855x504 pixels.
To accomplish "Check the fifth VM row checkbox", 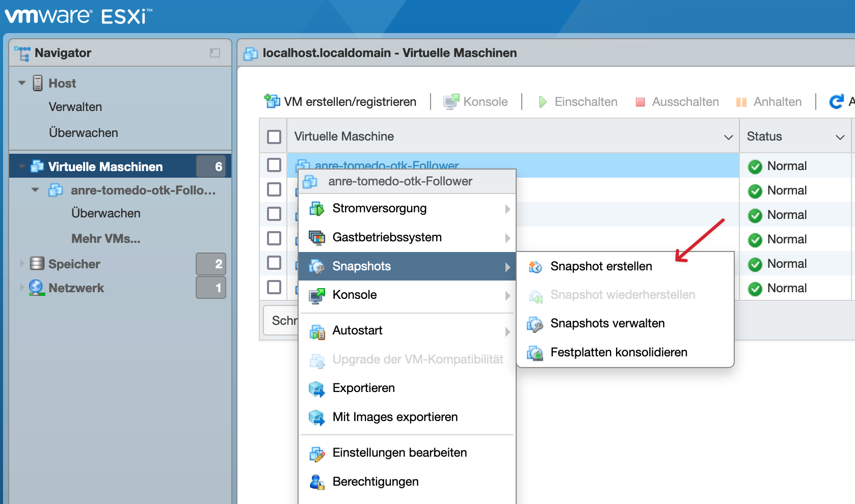I will [274, 263].
